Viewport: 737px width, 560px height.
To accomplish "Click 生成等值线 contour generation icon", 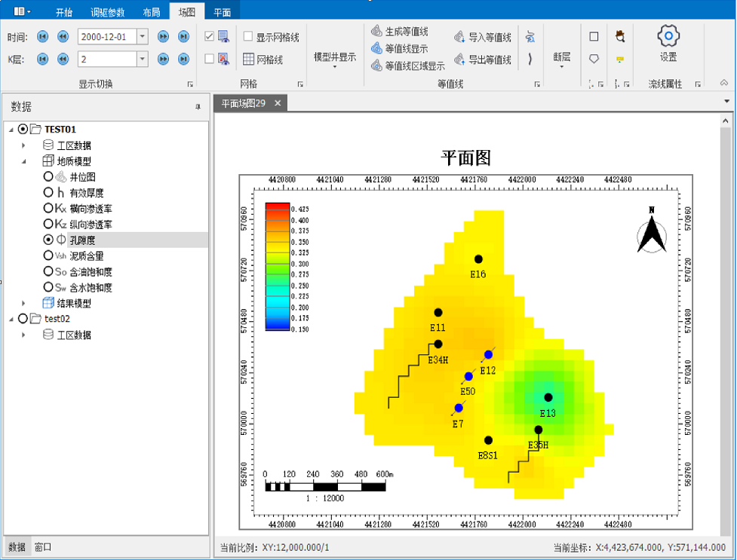I will pyautogui.click(x=377, y=31).
